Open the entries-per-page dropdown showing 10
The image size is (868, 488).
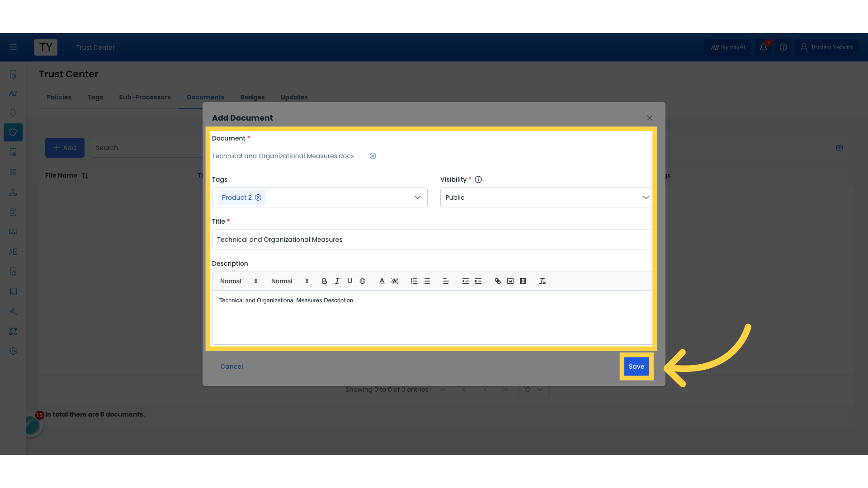(x=533, y=389)
